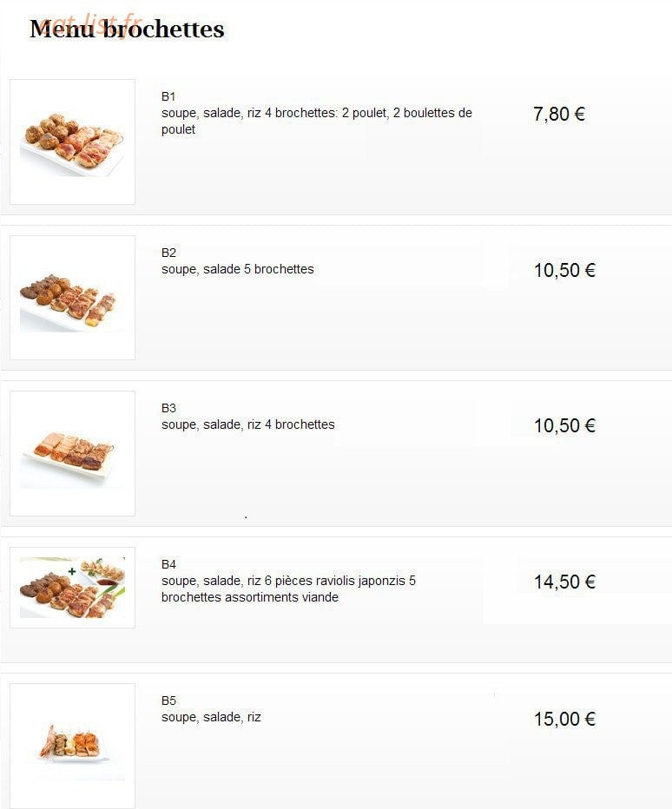The image size is (672, 809).
Task: Click the 15,00 € price
Action: tap(564, 719)
